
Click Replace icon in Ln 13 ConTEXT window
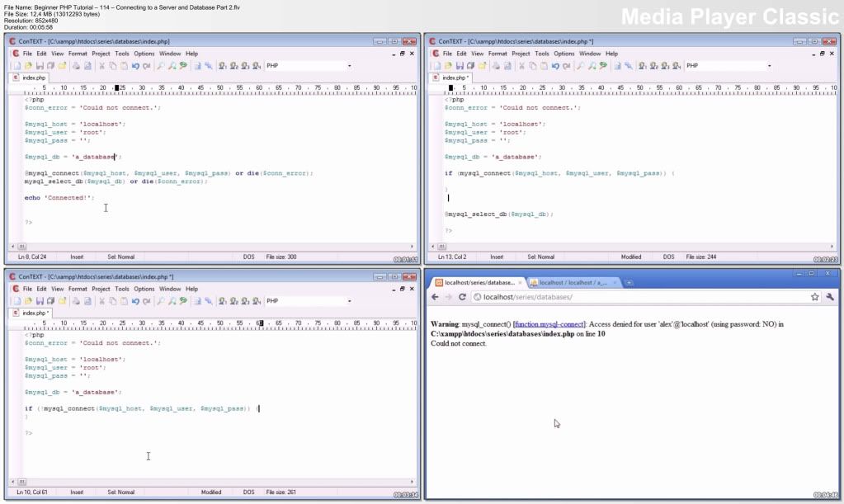point(592,66)
